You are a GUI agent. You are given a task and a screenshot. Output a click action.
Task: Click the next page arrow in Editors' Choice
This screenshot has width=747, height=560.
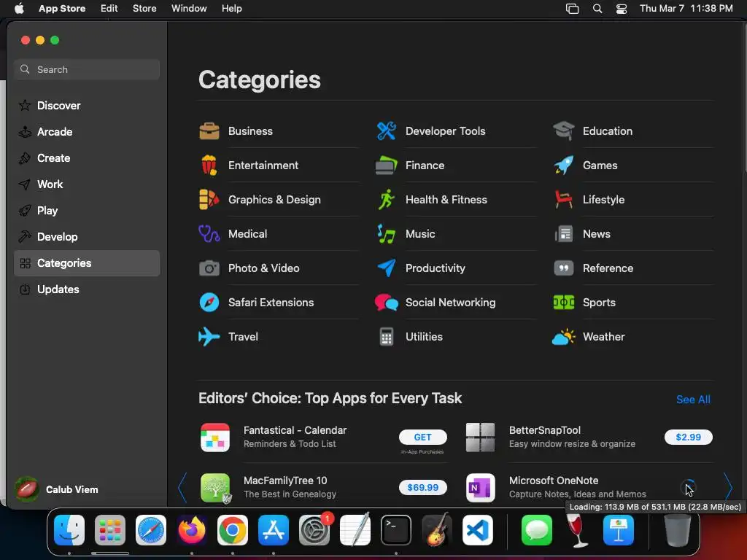click(x=728, y=488)
